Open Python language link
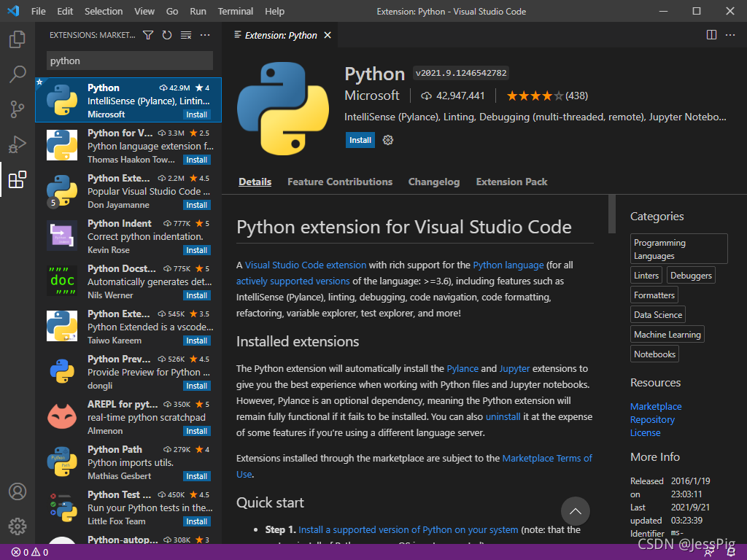Image resolution: width=747 pixels, height=560 pixels. [x=508, y=265]
